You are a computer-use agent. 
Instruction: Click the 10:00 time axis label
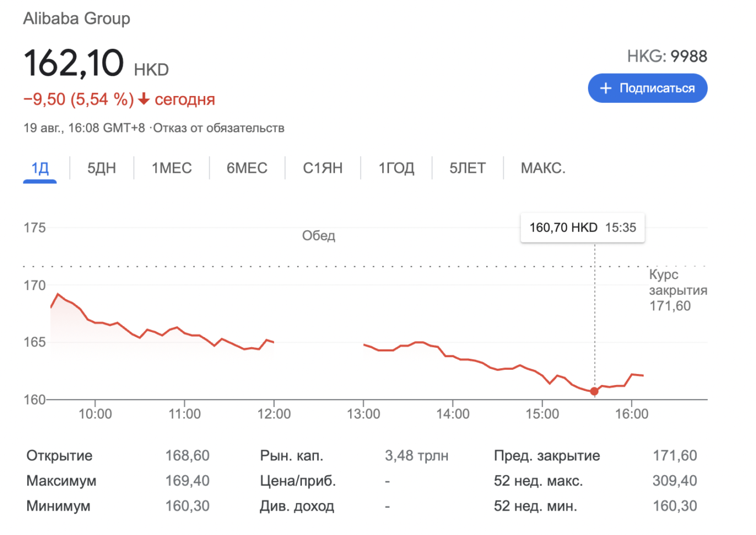point(95,415)
